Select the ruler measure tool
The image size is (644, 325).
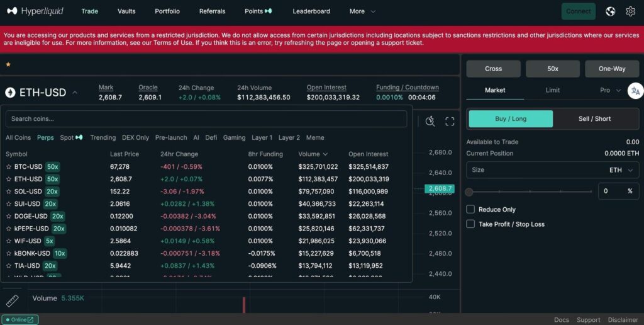click(x=12, y=300)
